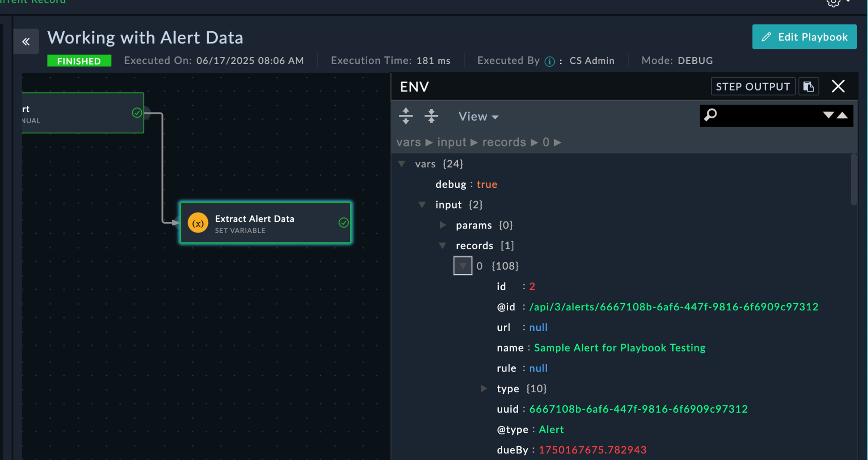The height and width of the screenshot is (460, 868).
Task: Click the Execution Time 181 ms text
Action: (x=391, y=61)
